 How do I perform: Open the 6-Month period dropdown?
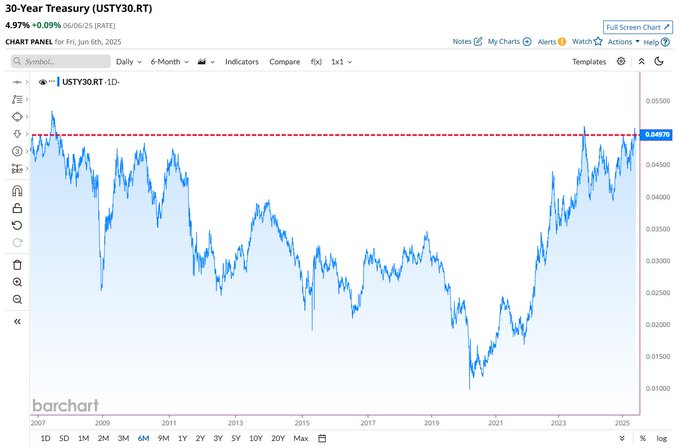(x=170, y=62)
